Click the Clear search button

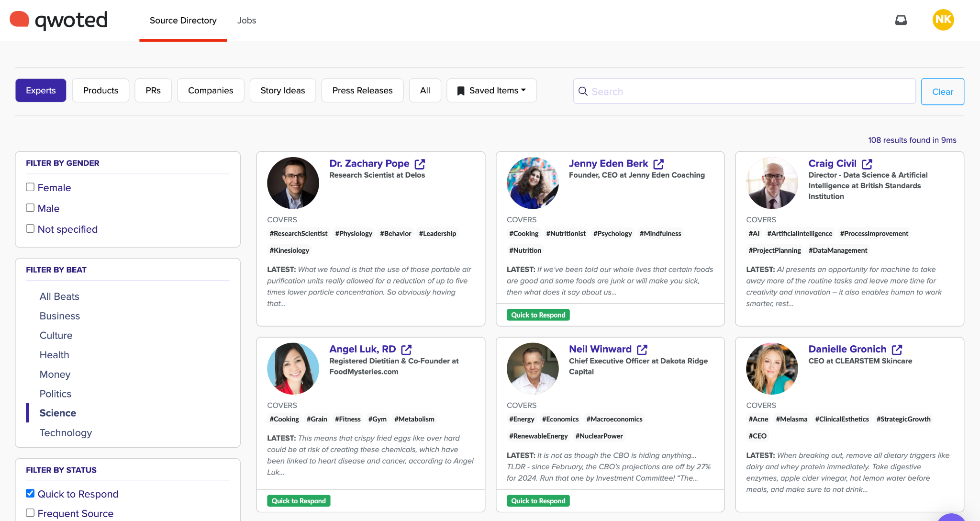(x=943, y=91)
